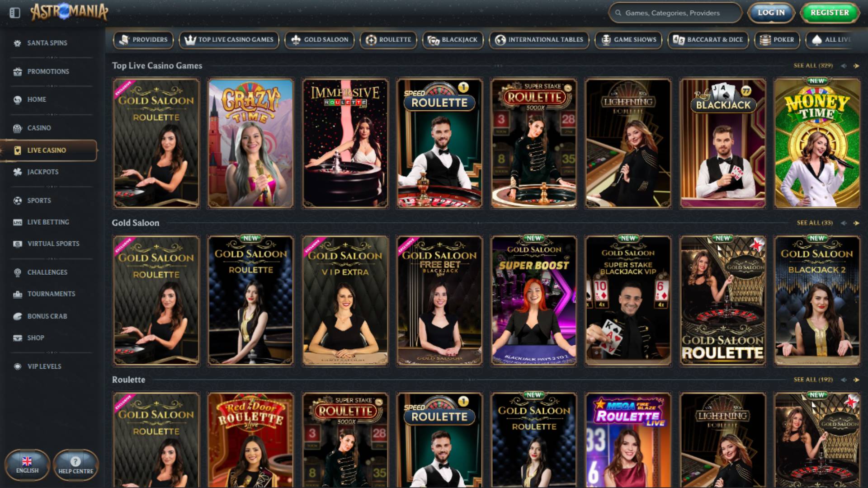The image size is (868, 488).
Task: Open Santa Spins from the sidebar
Action: 47,43
